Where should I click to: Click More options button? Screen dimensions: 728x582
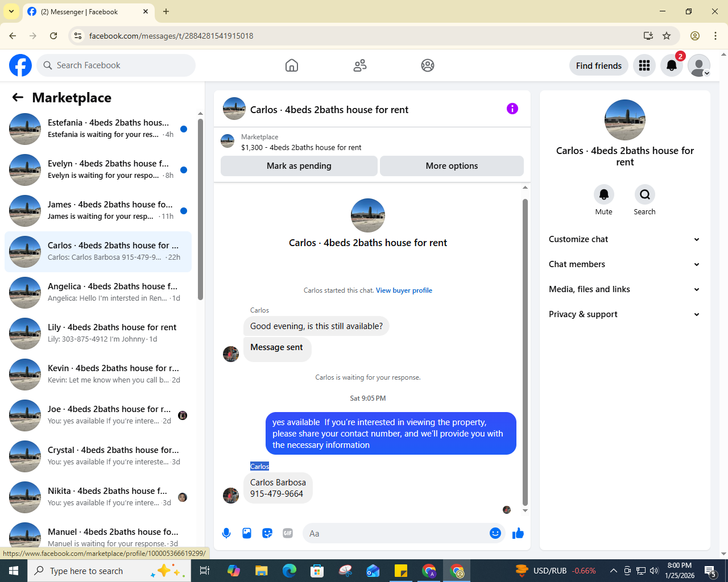click(x=452, y=166)
